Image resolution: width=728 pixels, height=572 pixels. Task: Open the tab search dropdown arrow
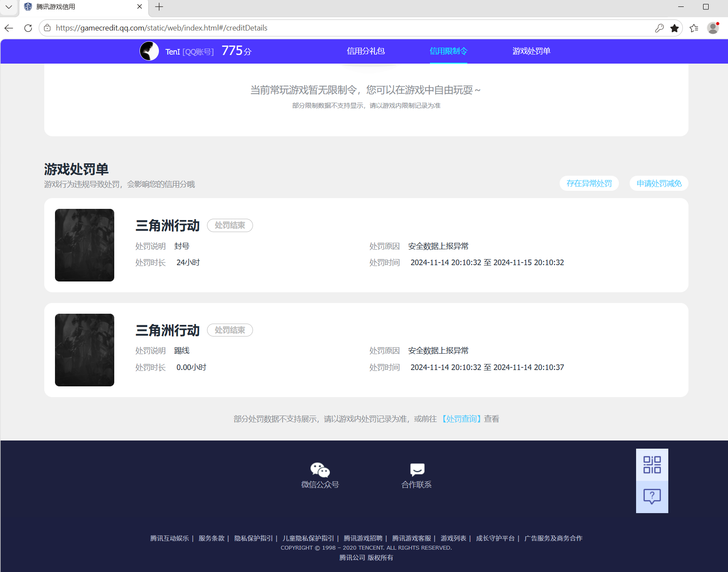9,7
